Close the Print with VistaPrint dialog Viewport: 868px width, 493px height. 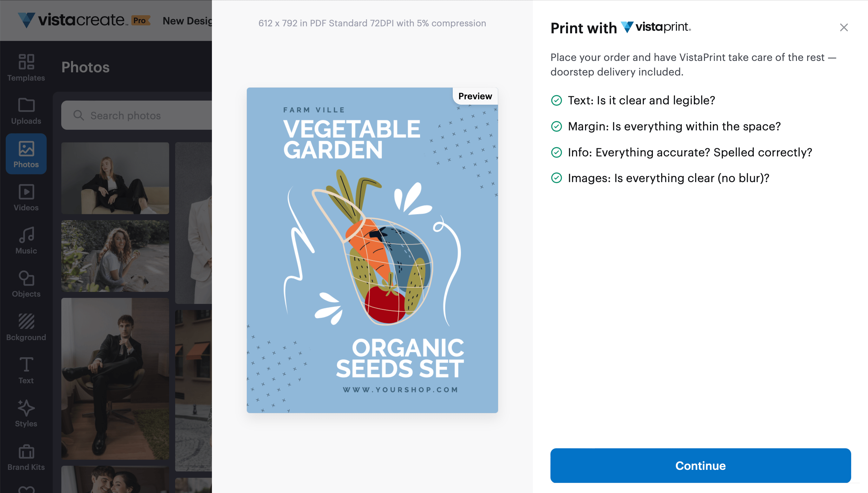tap(844, 27)
